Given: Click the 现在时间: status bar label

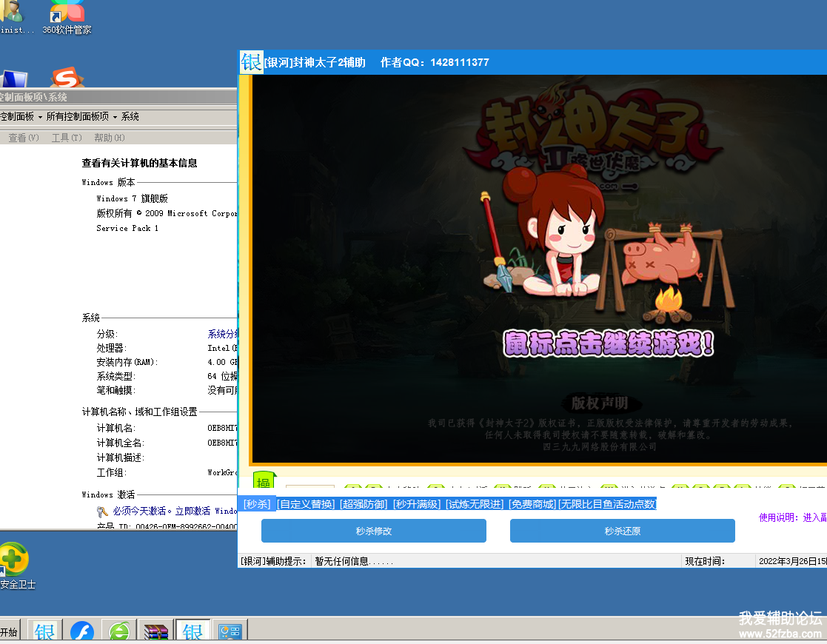Looking at the screenshot, I should pyautogui.click(x=705, y=561).
